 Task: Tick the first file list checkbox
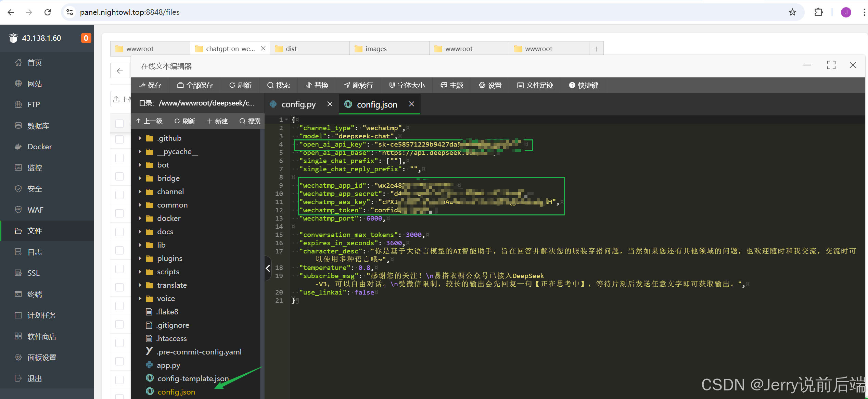(119, 124)
